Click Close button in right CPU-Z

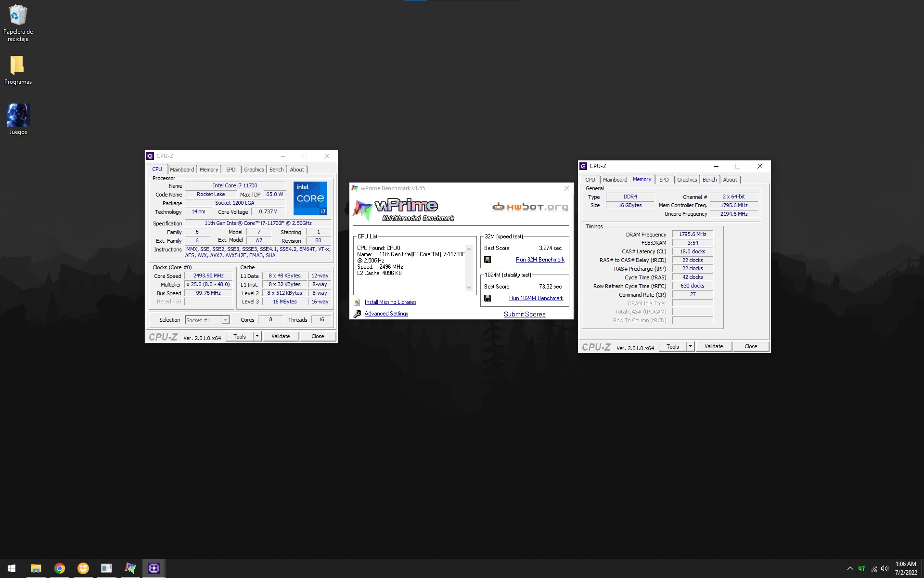coord(751,346)
